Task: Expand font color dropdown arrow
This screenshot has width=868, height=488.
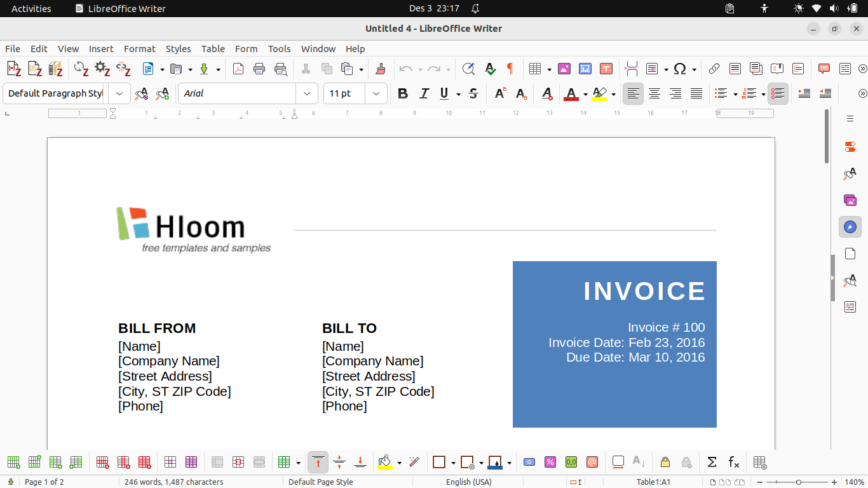Action: tap(585, 94)
